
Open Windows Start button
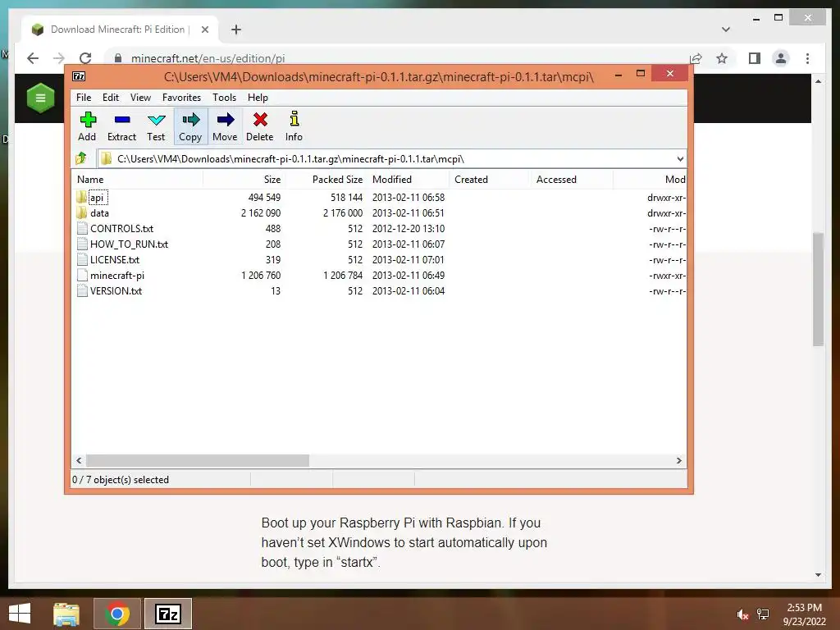pyautogui.click(x=20, y=614)
